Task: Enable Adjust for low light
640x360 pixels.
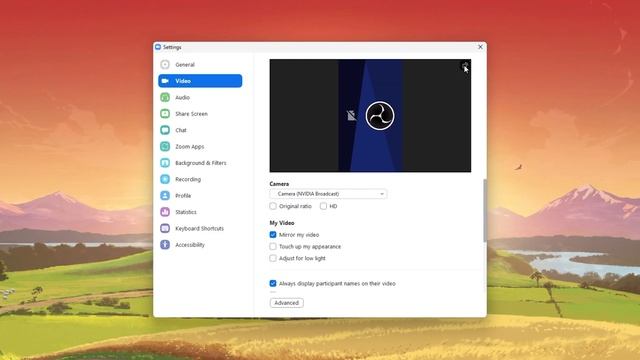Action: click(x=273, y=258)
